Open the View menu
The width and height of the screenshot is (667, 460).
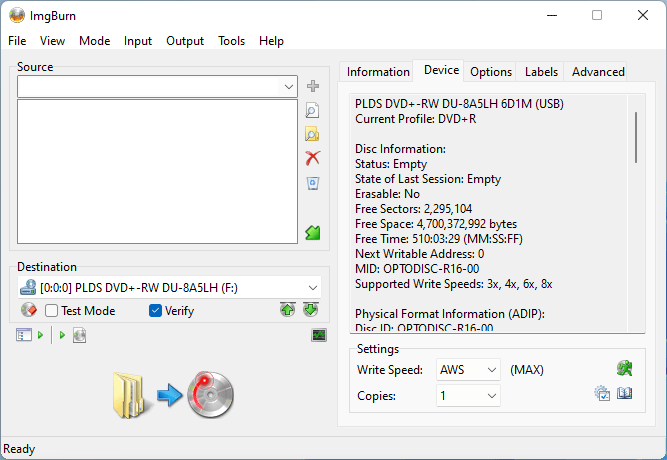click(52, 41)
